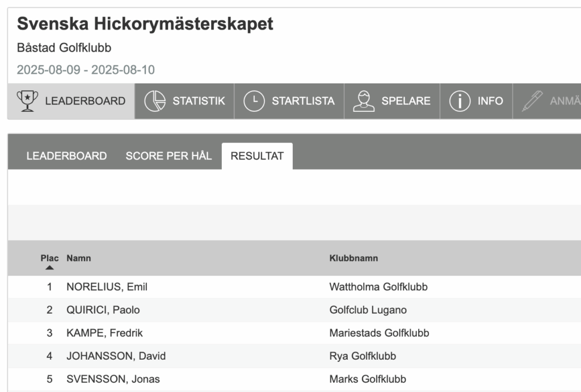Toggle the Plac sort arrow

[x=50, y=268]
